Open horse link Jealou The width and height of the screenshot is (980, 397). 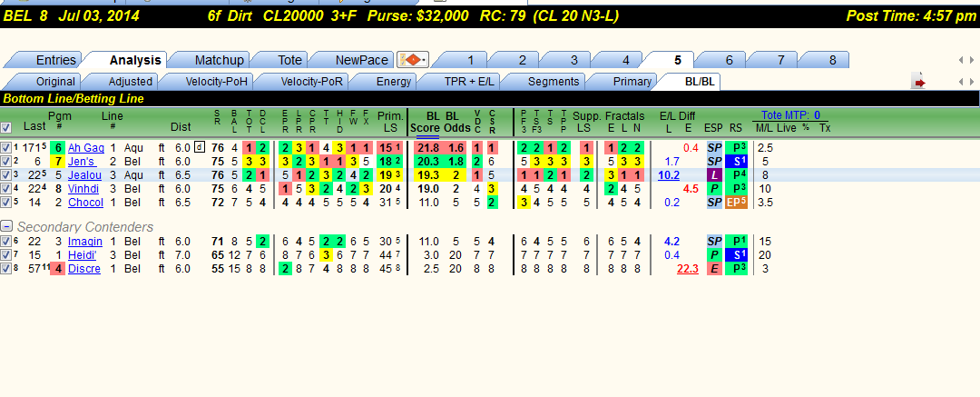[x=84, y=175]
